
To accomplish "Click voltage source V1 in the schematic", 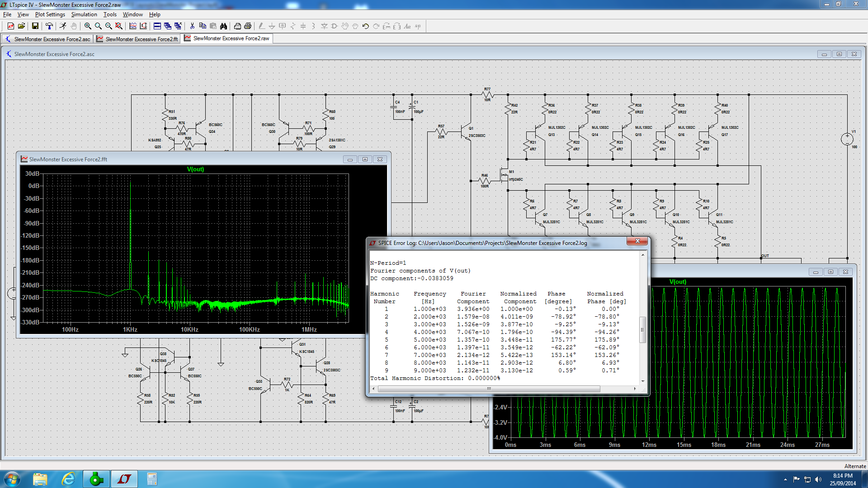I will click(847, 139).
